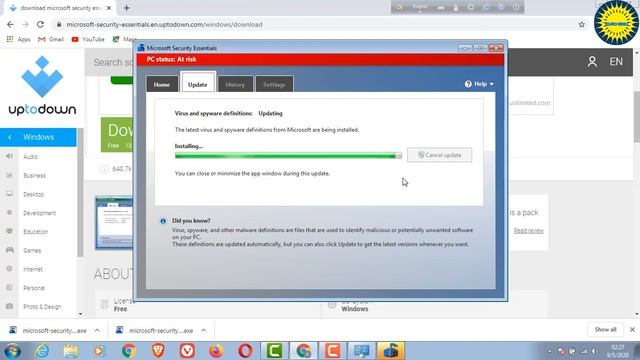Open the orange Camtasia recorder taskbar icon
Screen dimensions: 640x360
point(333,351)
